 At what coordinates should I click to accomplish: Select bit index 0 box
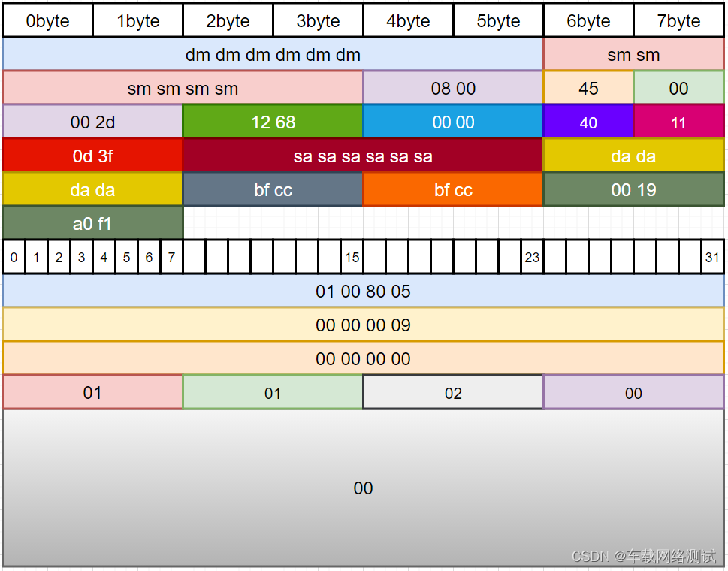click(14, 257)
